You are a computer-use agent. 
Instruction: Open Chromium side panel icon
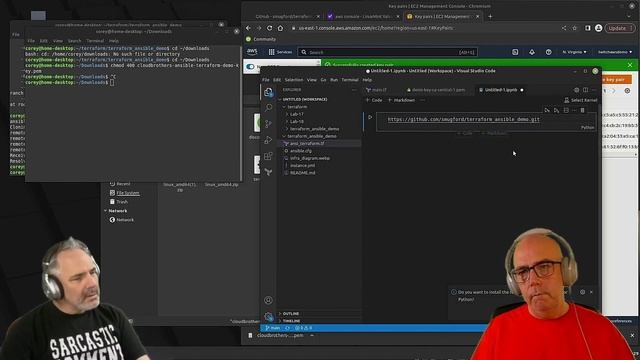coord(588,28)
